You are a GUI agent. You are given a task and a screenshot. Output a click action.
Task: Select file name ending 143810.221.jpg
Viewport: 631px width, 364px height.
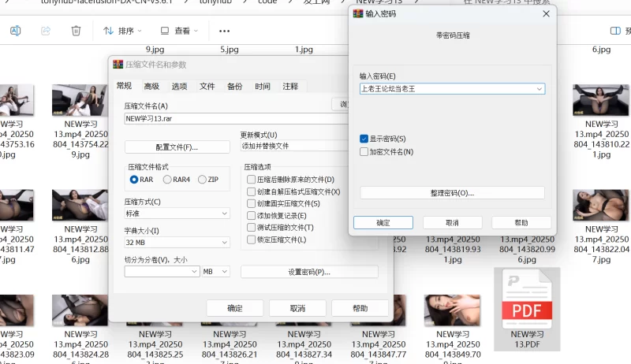point(601,139)
